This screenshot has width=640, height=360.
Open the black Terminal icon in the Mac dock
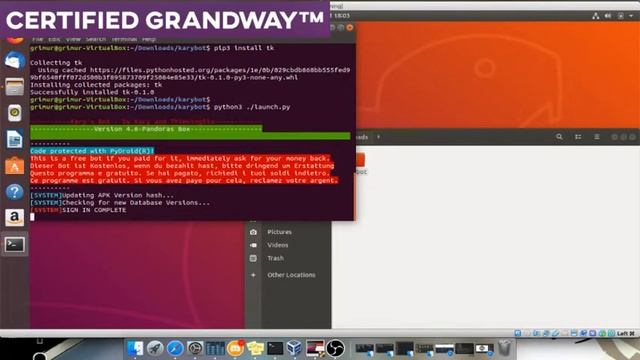point(275,348)
